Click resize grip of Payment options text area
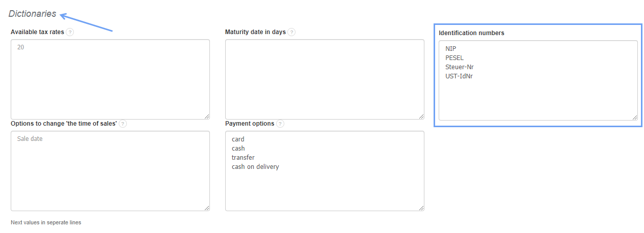Image resolution: width=644 pixels, height=233 pixels. [x=421, y=208]
